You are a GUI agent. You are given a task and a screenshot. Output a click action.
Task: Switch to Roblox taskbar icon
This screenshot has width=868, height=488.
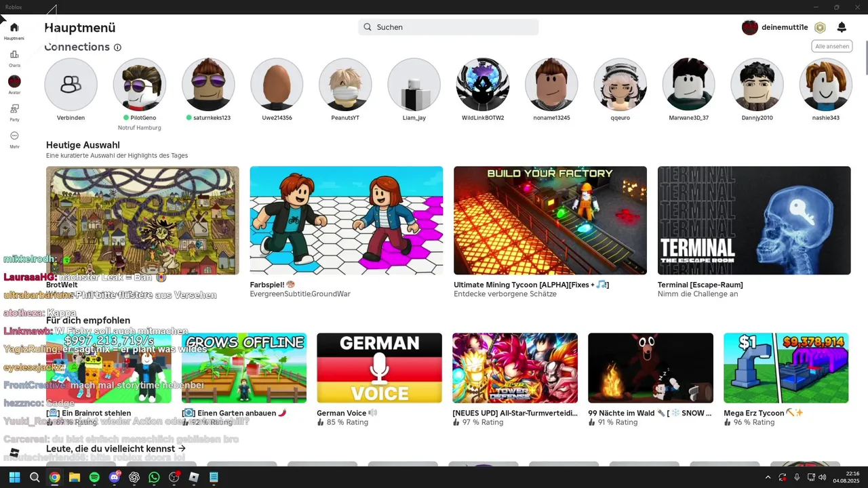(194, 477)
